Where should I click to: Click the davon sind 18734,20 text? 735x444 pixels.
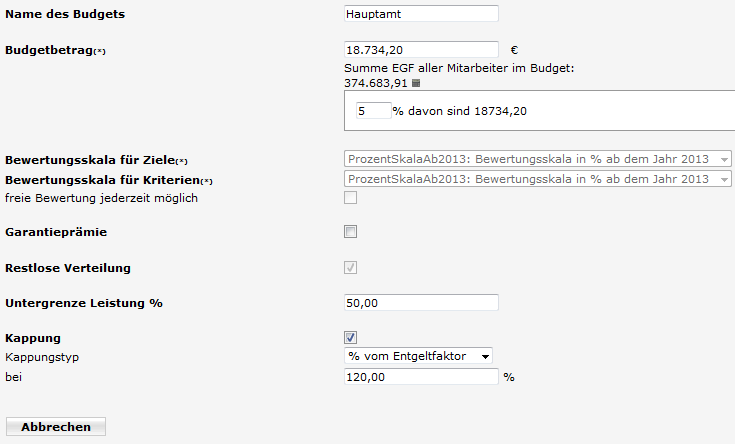[x=467, y=111]
